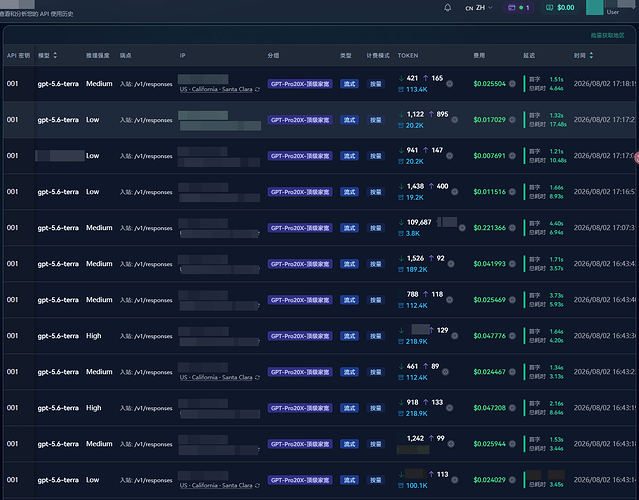This screenshot has height=500, width=639.
Task: Click info icon next to $0.024029 cost
Action: [x=512, y=480]
